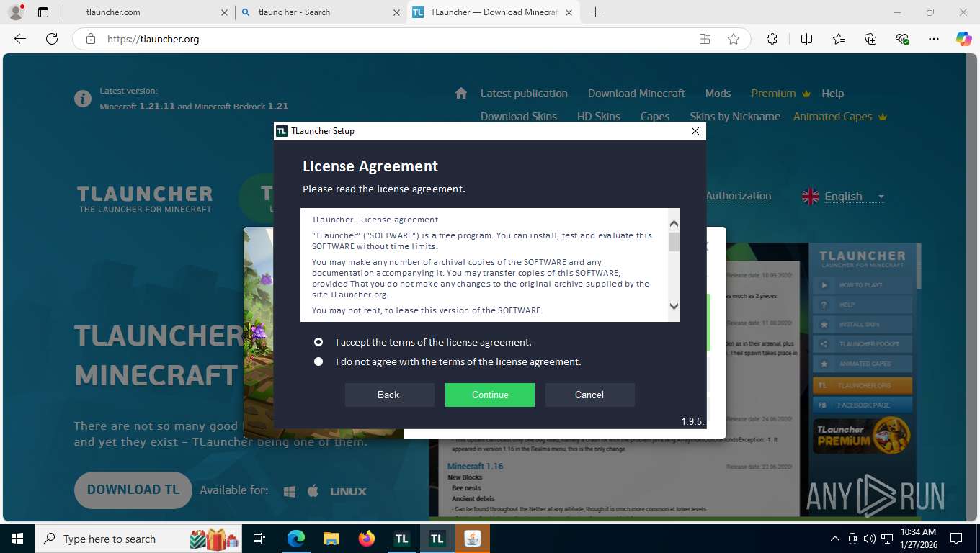This screenshot has width=980, height=553.
Task: Go back in Edge browser
Action: pyautogui.click(x=20, y=39)
